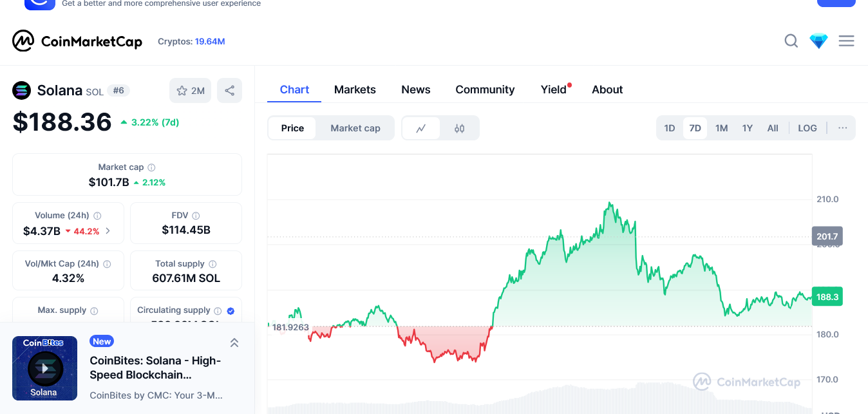Click the 201.7 price marker on chart axis

click(827, 236)
